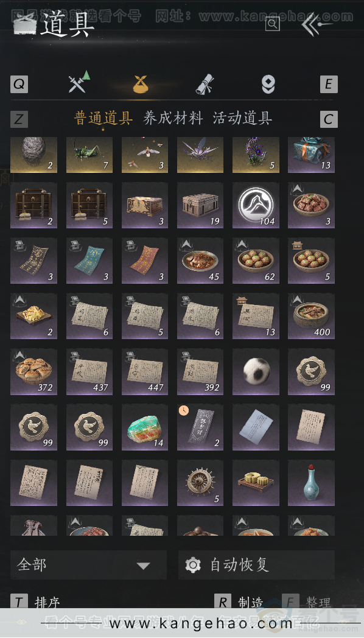Open the search magnifier icon
The image size is (364, 638).
click(273, 24)
